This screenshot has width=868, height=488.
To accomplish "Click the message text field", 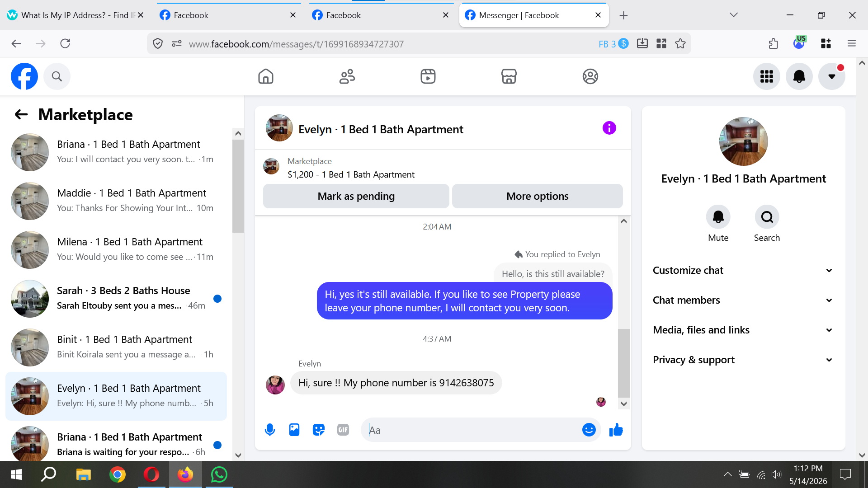I will (472, 430).
